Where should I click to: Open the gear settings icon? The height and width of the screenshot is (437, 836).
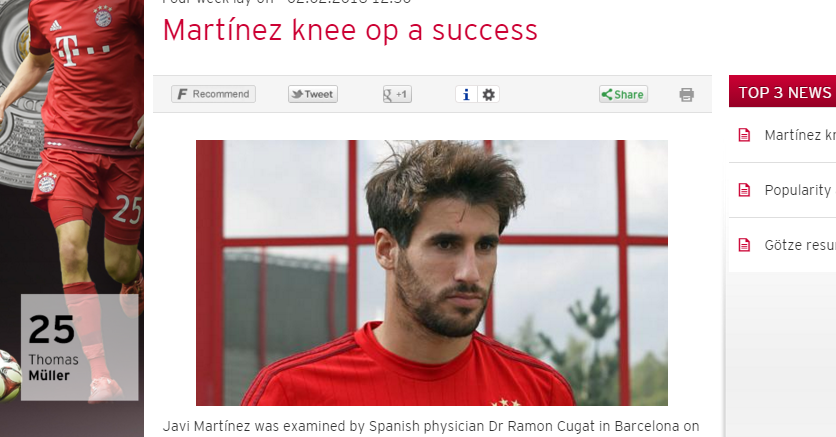click(x=488, y=94)
